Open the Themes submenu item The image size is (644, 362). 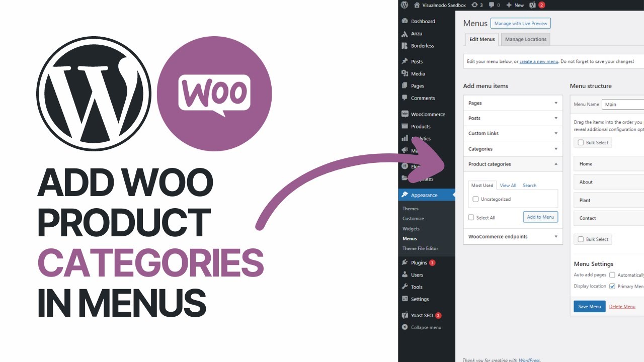[x=411, y=209]
